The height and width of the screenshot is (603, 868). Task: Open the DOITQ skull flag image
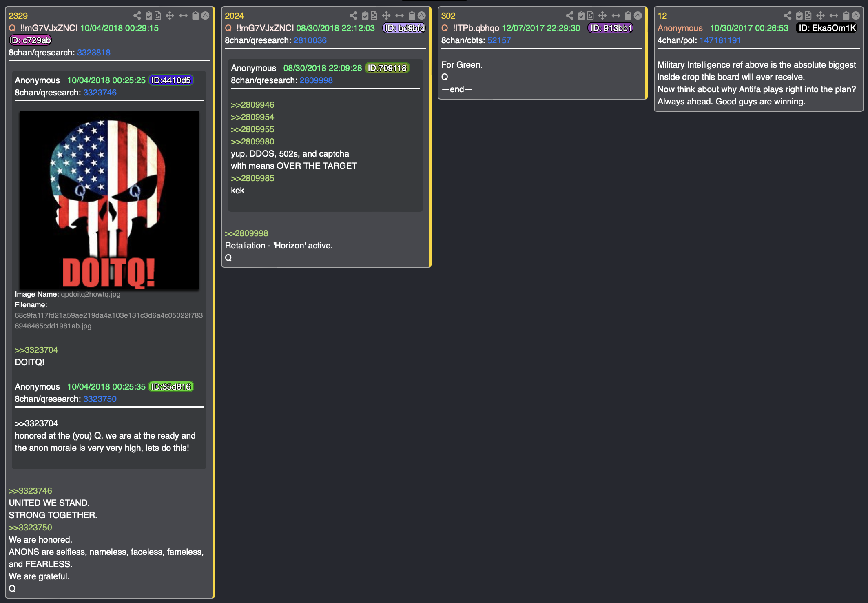coord(109,200)
